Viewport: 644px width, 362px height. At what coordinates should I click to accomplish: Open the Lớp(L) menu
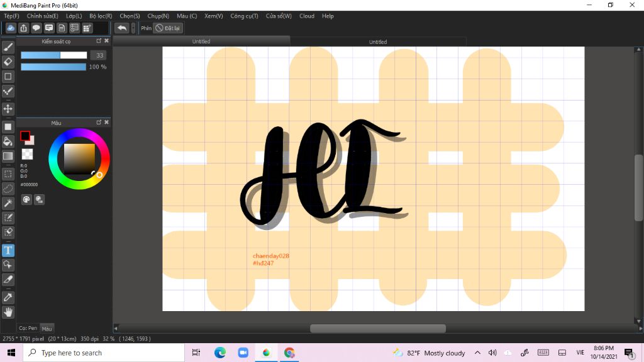tap(74, 16)
